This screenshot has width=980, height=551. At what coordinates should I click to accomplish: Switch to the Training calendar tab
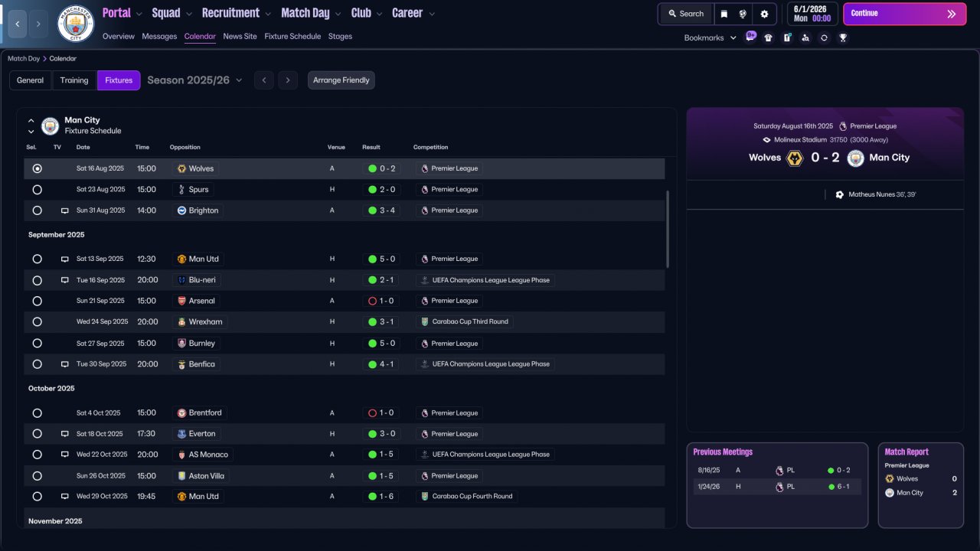[x=74, y=80]
